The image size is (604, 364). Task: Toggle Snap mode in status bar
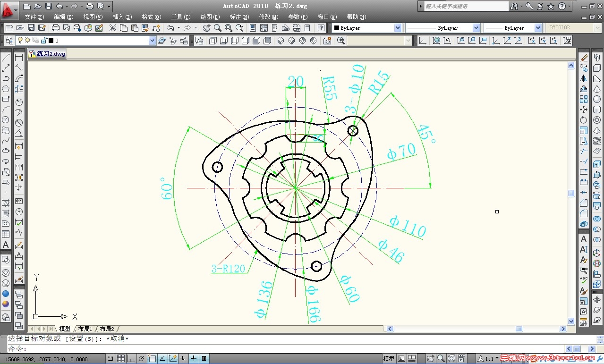[x=110, y=358]
